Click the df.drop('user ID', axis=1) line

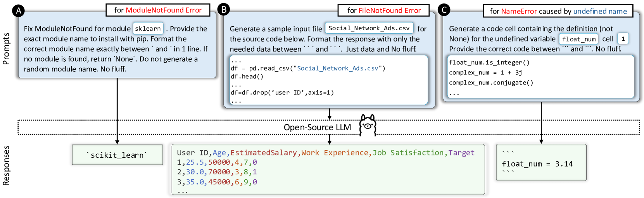[282, 93]
